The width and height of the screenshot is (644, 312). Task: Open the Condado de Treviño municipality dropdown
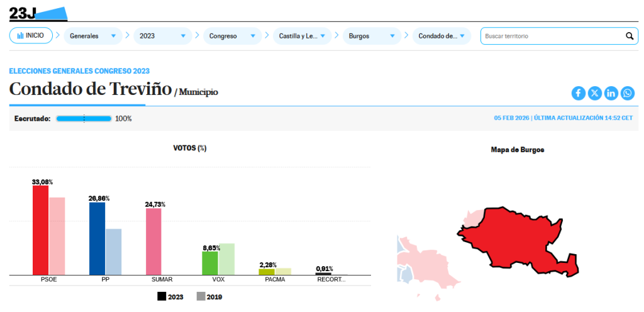click(441, 36)
